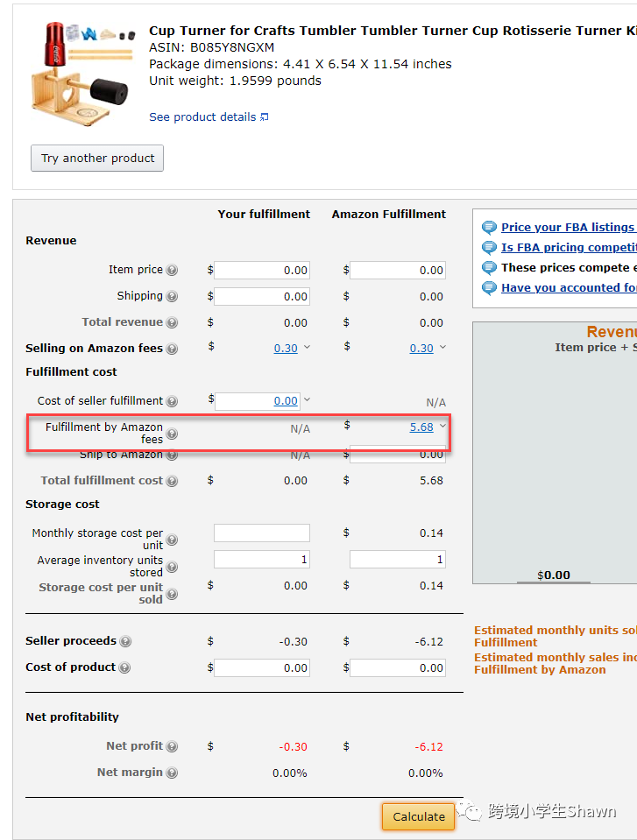Click the cup turner product thumbnail

[x=82, y=74]
